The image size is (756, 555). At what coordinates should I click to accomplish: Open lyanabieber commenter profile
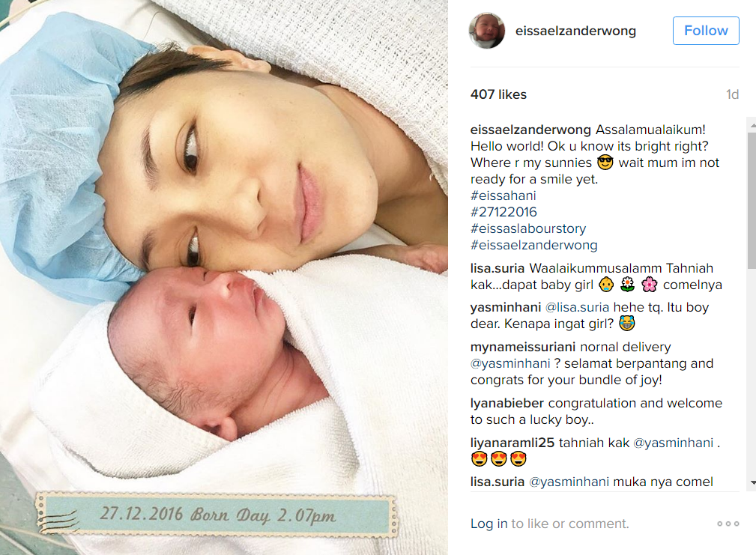click(x=507, y=403)
